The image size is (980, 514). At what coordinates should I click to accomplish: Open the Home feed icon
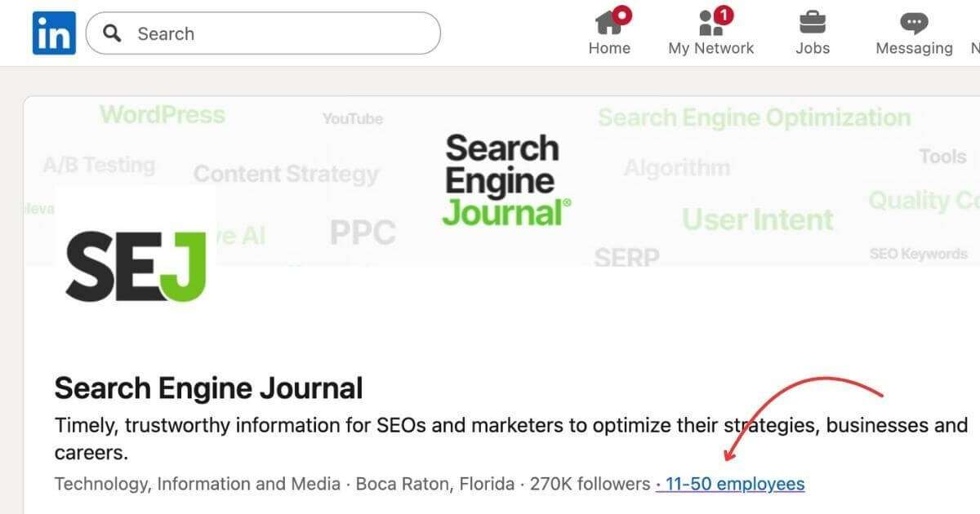(609, 23)
